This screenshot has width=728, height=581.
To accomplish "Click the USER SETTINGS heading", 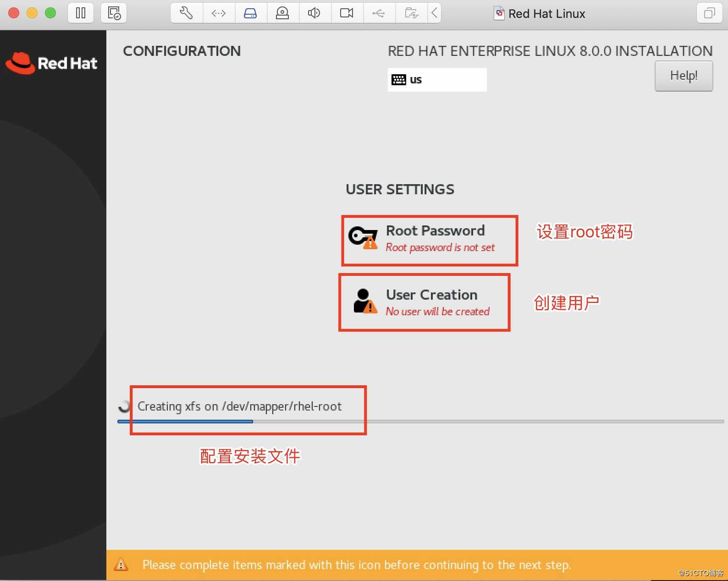I will (400, 189).
